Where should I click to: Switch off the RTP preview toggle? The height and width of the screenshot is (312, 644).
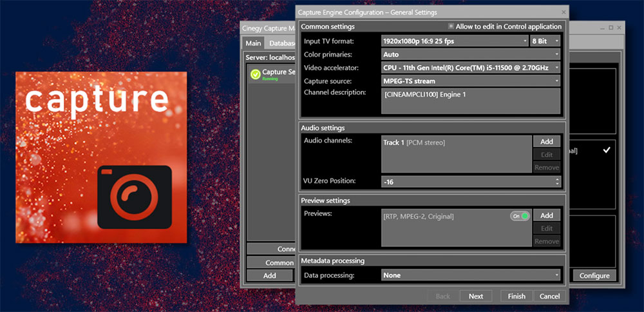(x=520, y=216)
